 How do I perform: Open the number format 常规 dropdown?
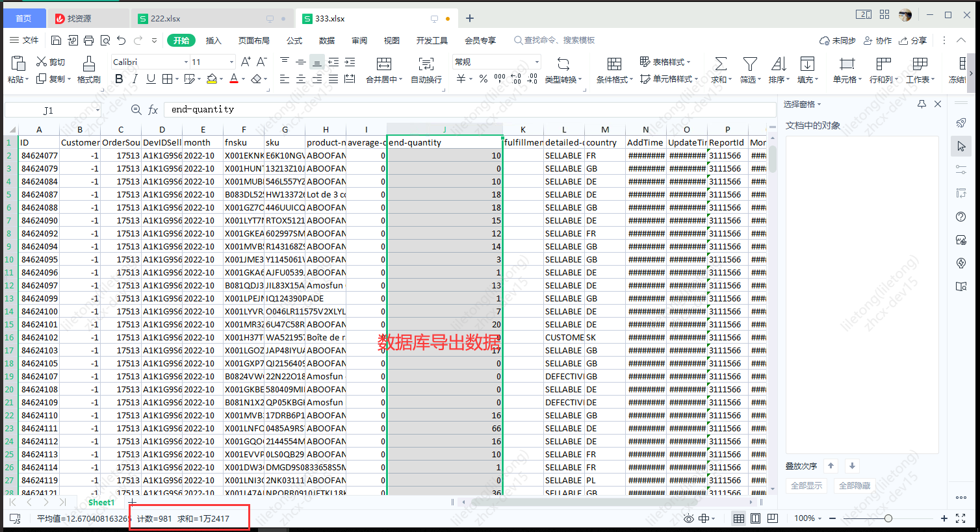tap(537, 62)
